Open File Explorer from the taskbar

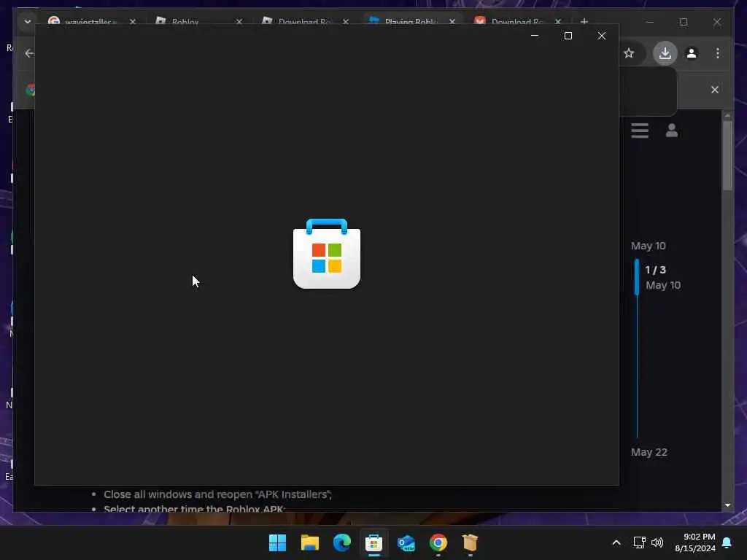pos(309,542)
